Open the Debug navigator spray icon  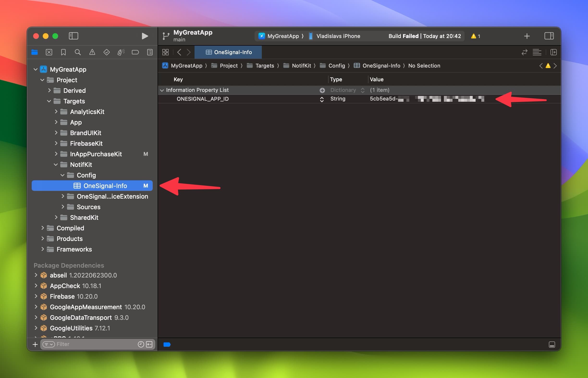point(121,52)
